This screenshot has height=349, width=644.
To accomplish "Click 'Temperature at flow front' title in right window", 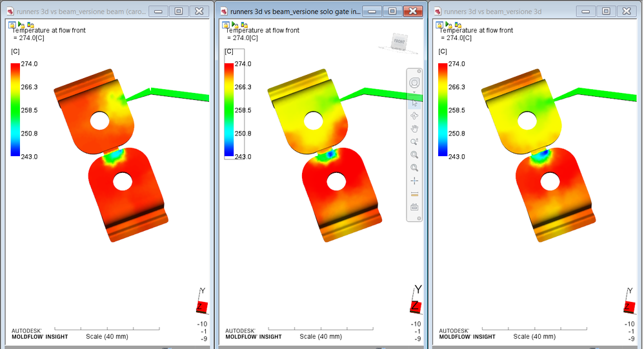I will pos(476,30).
